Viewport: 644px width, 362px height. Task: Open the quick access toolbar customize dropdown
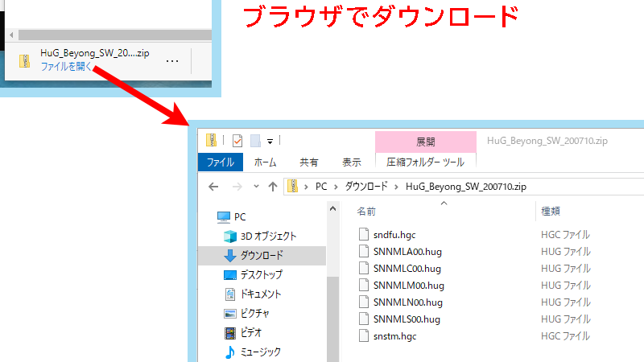tap(270, 142)
